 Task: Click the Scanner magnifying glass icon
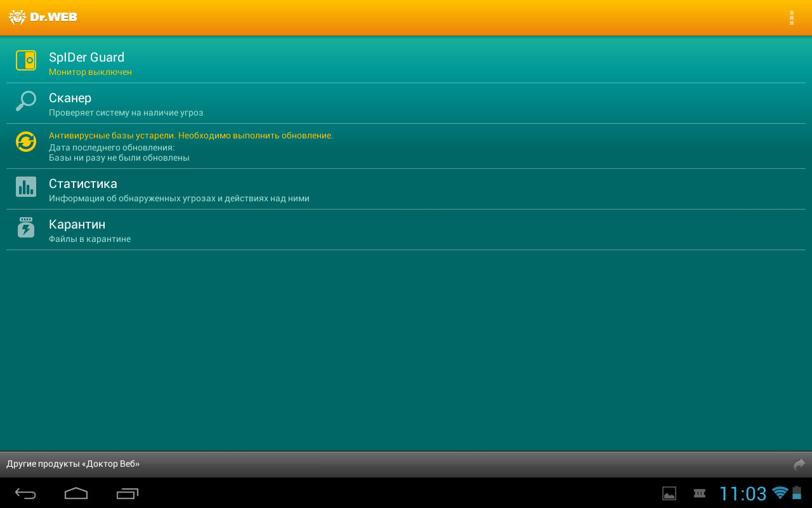coord(26,101)
